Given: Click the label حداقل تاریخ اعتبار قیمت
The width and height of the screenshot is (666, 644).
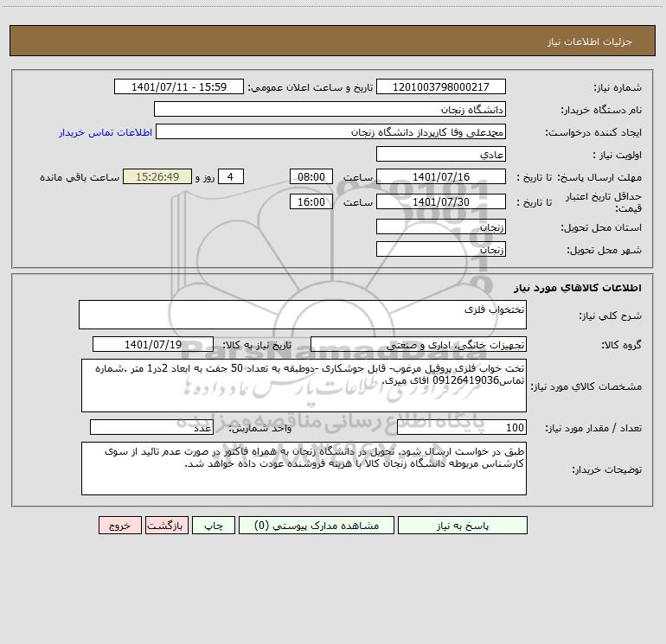Looking at the screenshot, I should pos(603,202).
